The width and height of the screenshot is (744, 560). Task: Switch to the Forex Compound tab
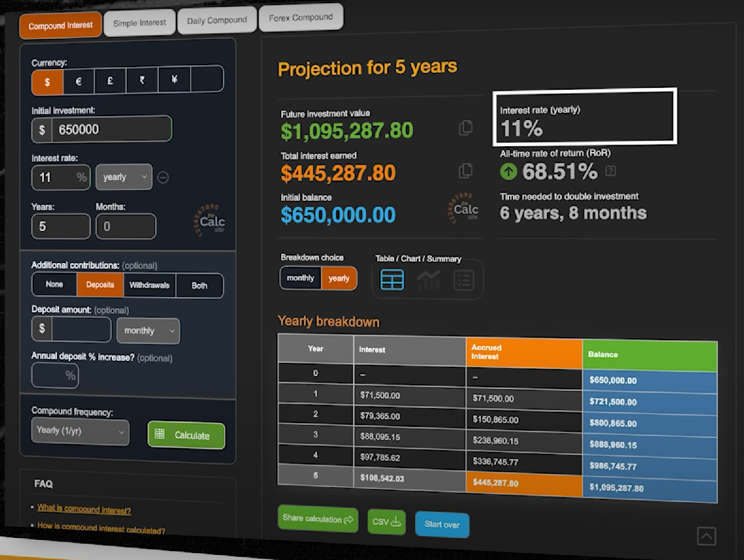(x=301, y=18)
